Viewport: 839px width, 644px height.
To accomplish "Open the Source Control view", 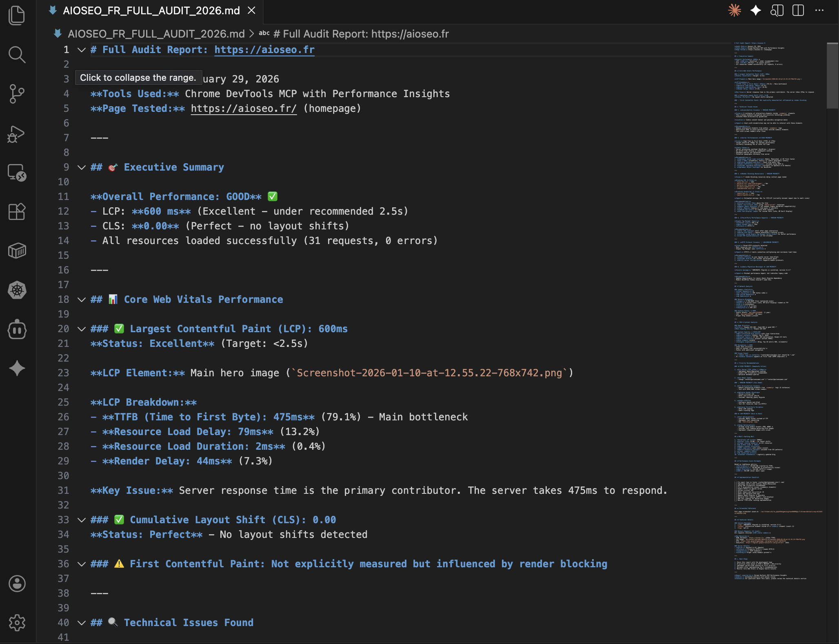I will (17, 94).
